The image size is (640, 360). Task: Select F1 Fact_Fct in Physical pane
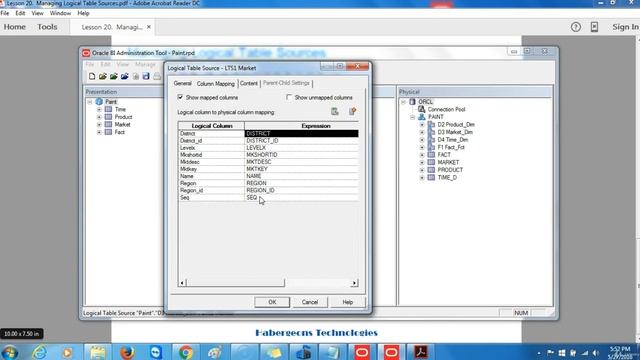tap(451, 147)
